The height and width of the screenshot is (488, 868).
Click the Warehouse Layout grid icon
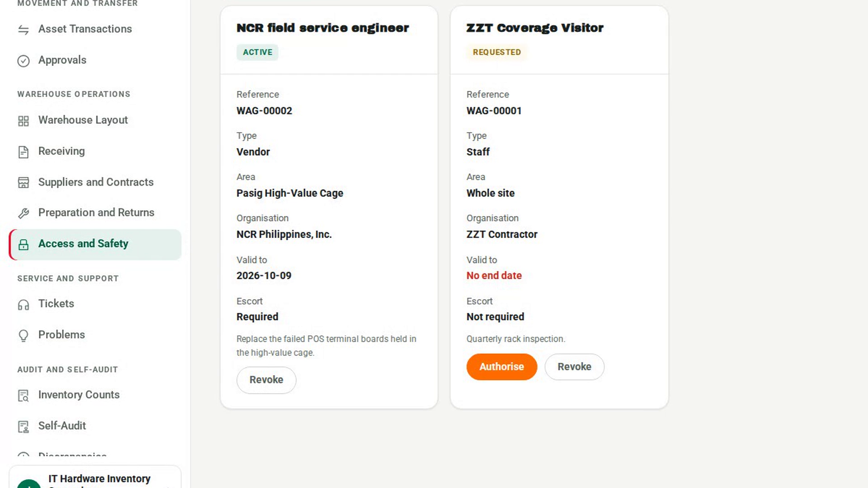(24, 121)
